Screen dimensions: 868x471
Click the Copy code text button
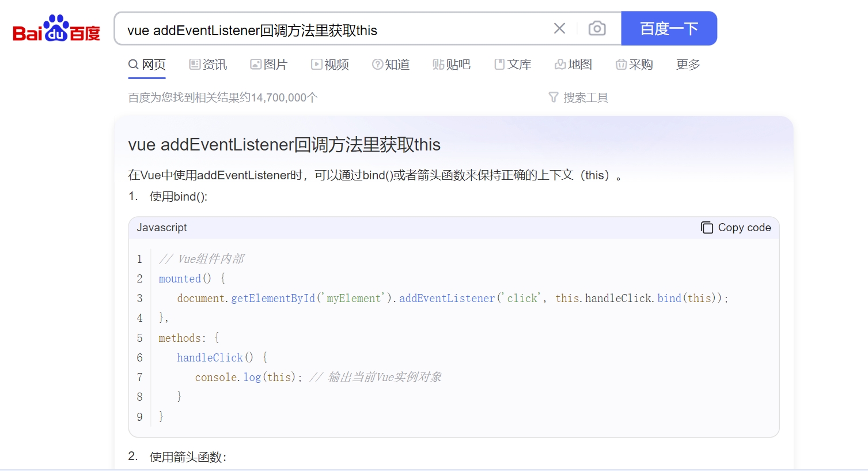744,228
